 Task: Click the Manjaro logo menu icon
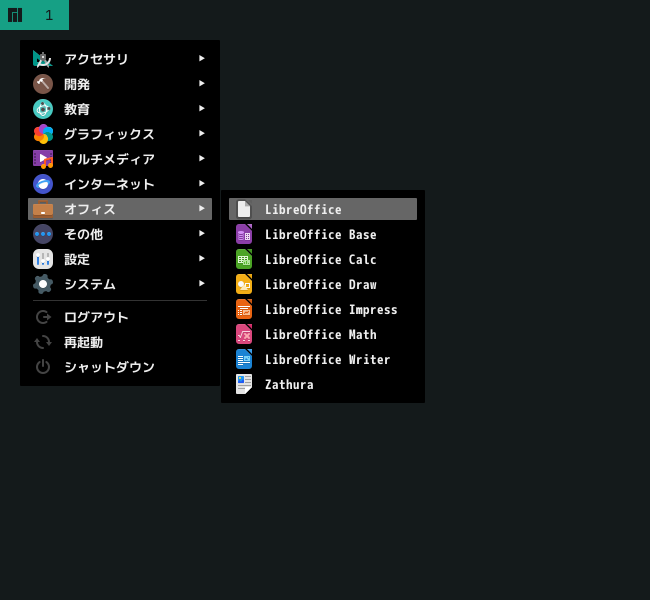[15, 15]
